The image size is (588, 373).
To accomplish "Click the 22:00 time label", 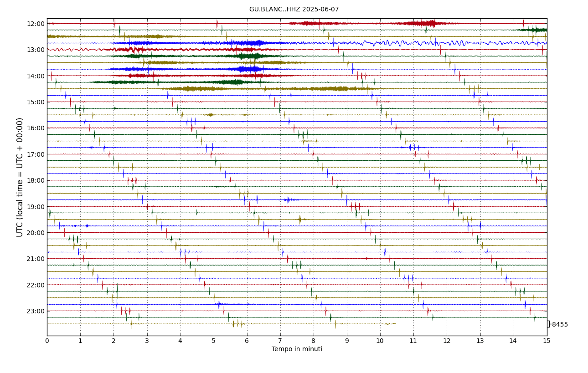I will click(36, 285).
